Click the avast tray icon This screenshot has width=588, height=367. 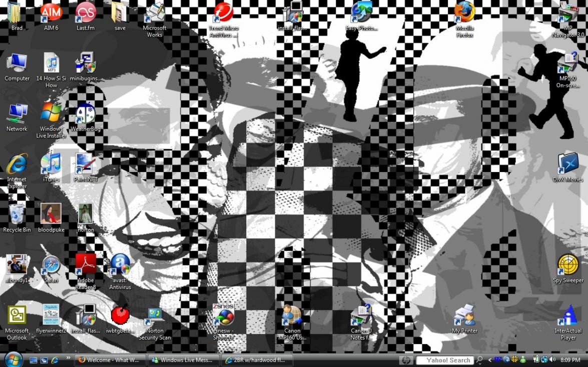tap(507, 360)
